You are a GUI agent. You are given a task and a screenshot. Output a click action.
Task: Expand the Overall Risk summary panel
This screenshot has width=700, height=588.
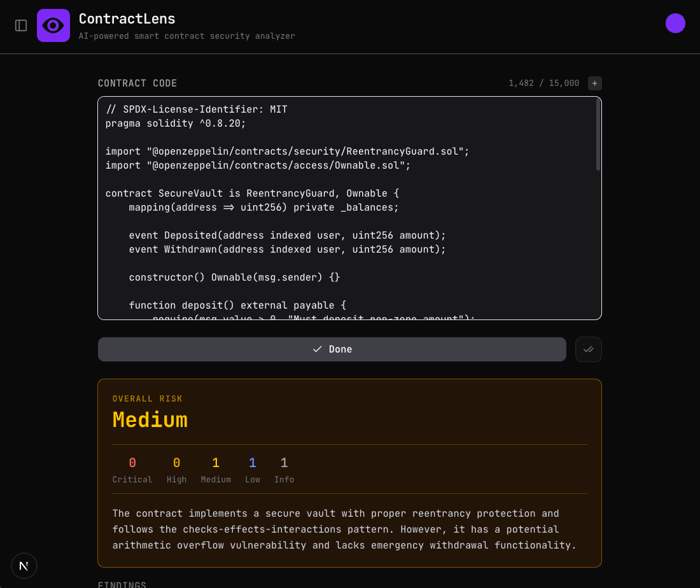click(349, 473)
